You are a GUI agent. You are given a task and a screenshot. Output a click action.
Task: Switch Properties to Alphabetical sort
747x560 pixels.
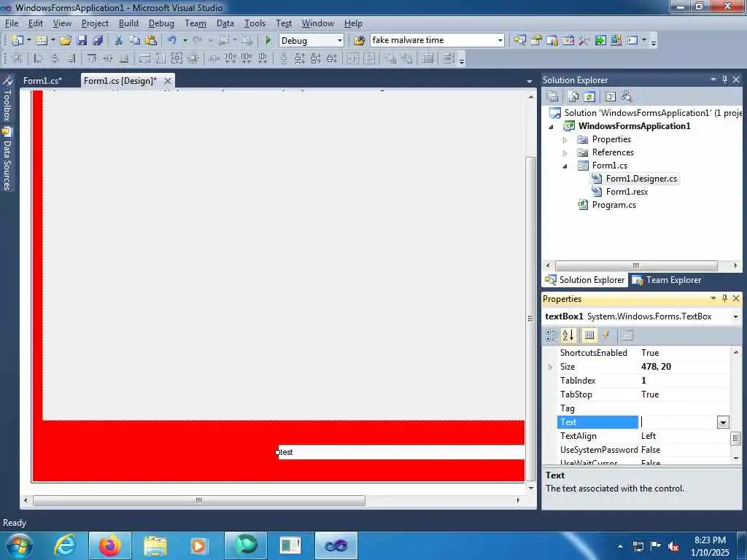point(568,335)
